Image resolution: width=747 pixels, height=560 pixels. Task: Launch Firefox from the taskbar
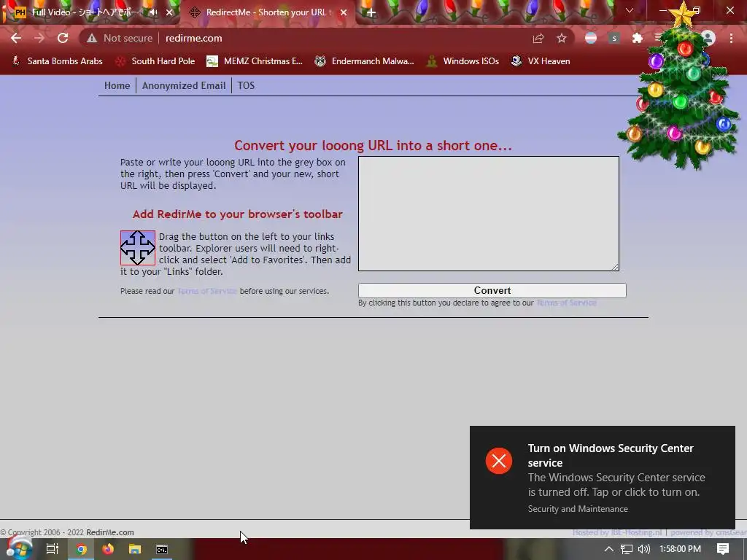pos(108,549)
